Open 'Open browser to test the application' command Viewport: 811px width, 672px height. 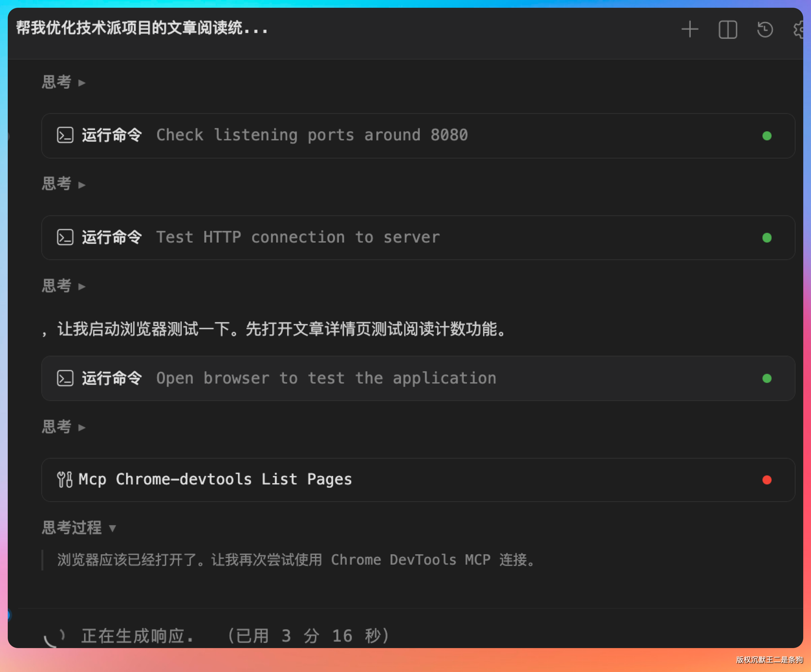[x=326, y=378]
